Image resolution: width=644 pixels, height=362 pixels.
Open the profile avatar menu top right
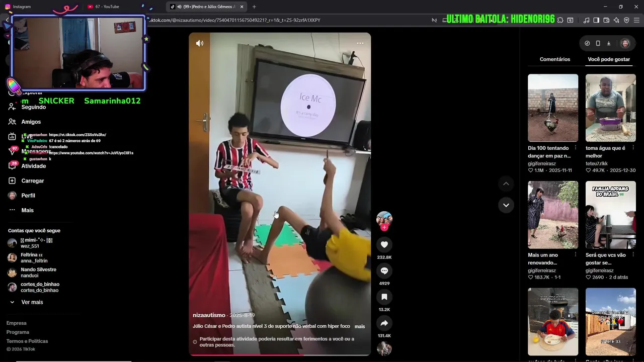click(625, 43)
